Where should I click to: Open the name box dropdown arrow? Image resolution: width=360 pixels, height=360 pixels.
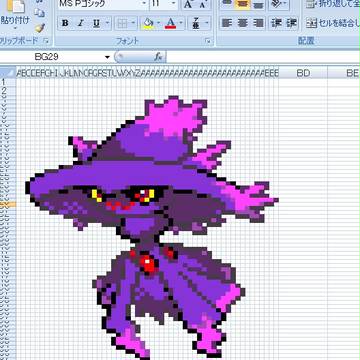click(x=107, y=57)
